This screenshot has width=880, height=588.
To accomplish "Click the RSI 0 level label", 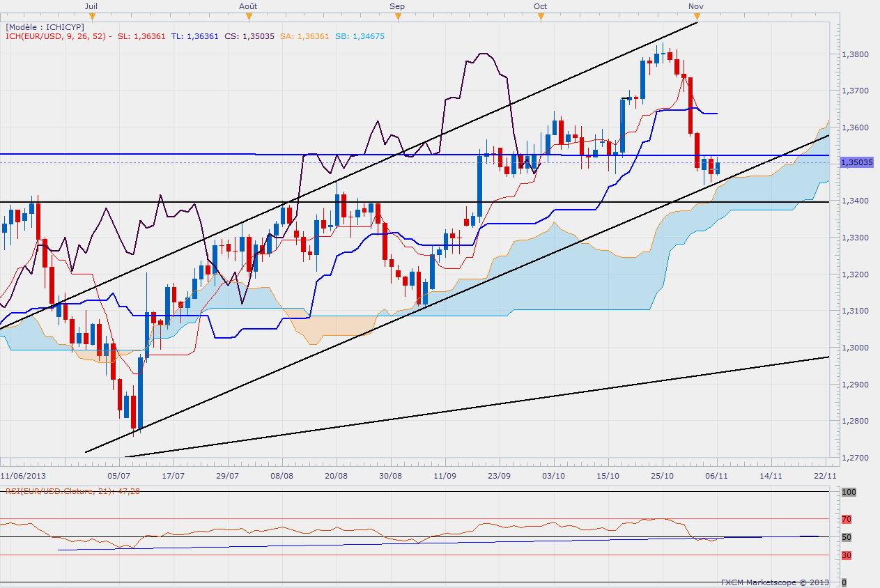I will [x=844, y=582].
